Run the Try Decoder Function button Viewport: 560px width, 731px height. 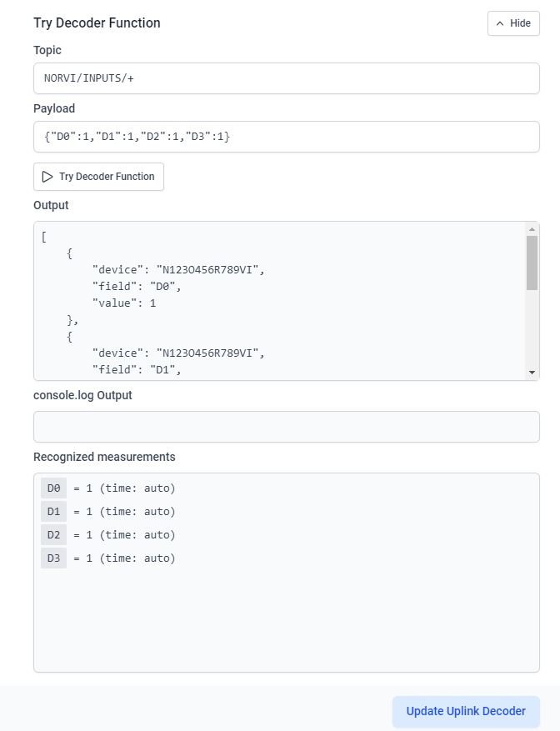98,177
